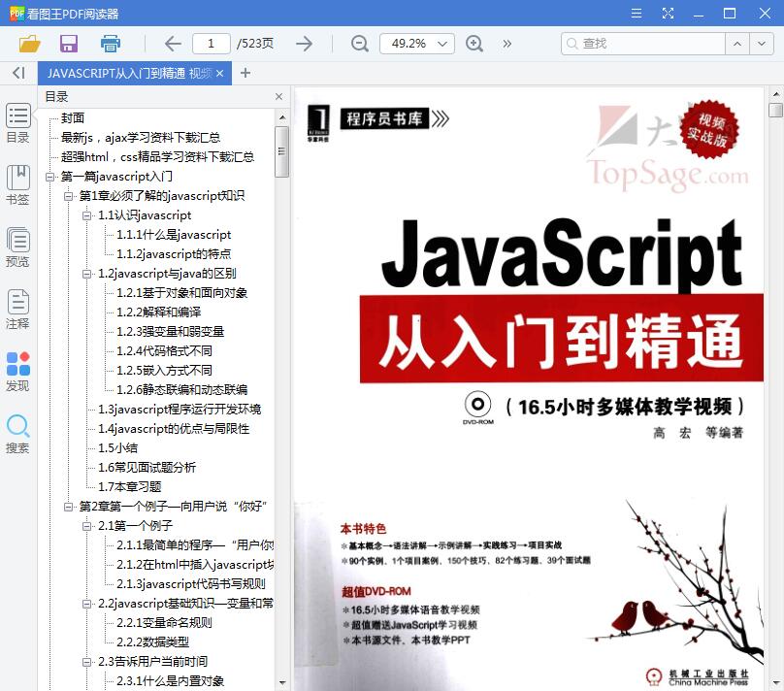Click the document view scrollbar thumb
Viewport: 784px width, 691px height.
775,110
